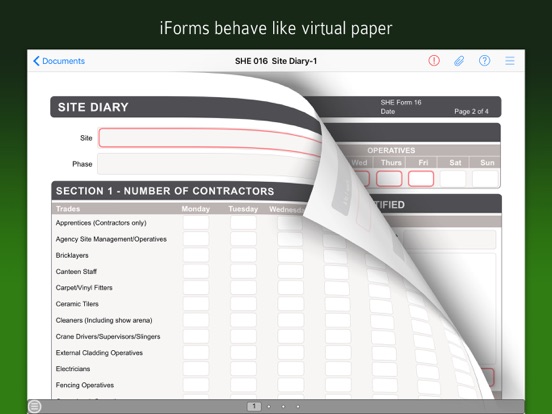Jump to second page dot
Viewport: 552px width, 414px height.
click(269, 407)
